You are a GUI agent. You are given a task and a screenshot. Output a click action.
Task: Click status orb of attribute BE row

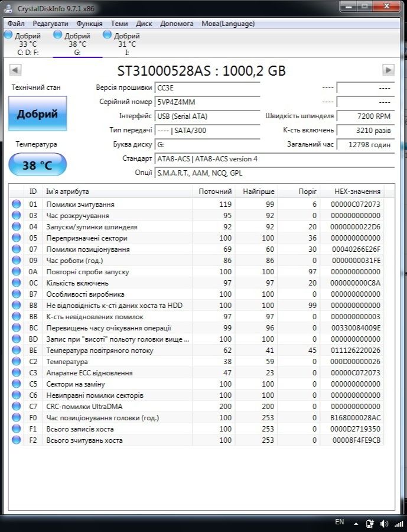pos(17,350)
